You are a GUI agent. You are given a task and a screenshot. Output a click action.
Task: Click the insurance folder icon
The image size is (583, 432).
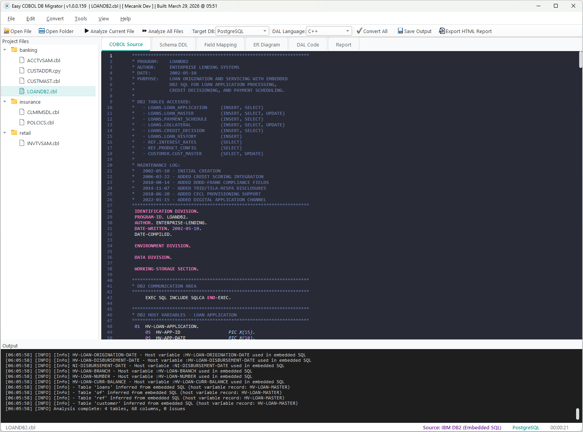pos(14,101)
